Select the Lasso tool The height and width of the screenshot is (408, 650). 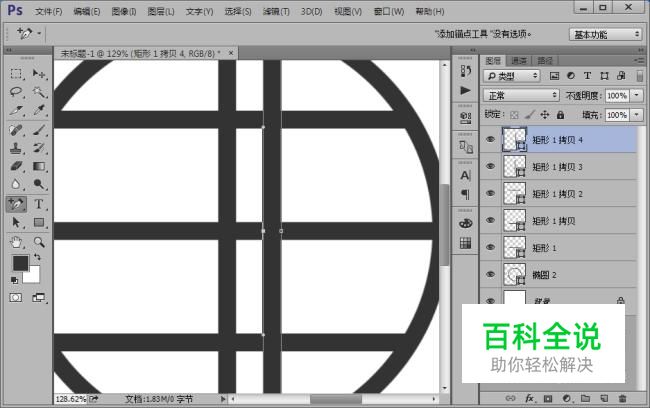click(16, 92)
